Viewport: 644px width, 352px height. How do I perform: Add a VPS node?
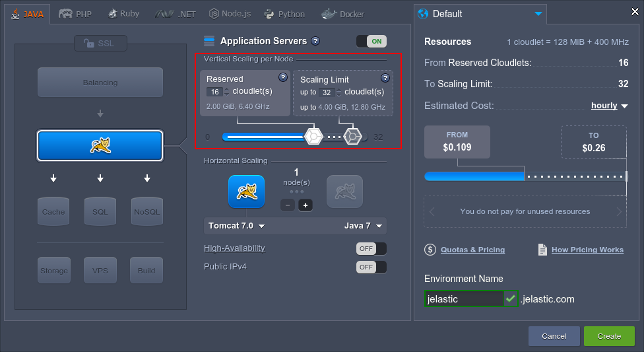click(100, 270)
